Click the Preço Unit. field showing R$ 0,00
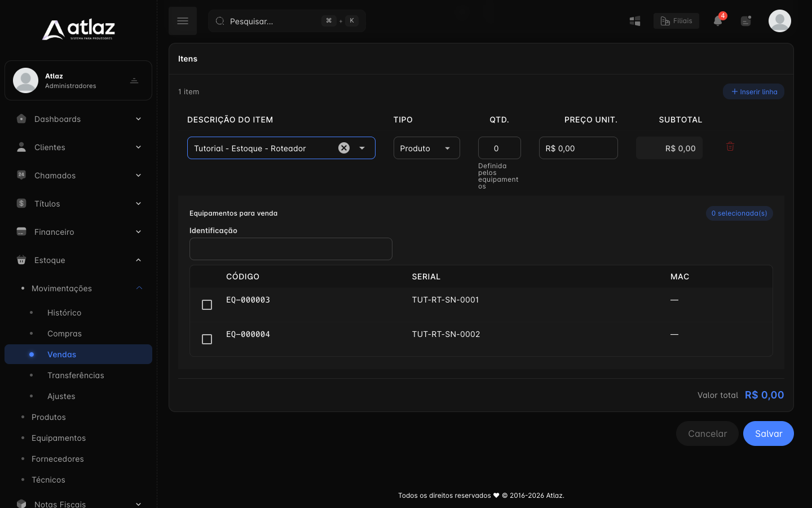The height and width of the screenshot is (508, 812). tap(579, 148)
